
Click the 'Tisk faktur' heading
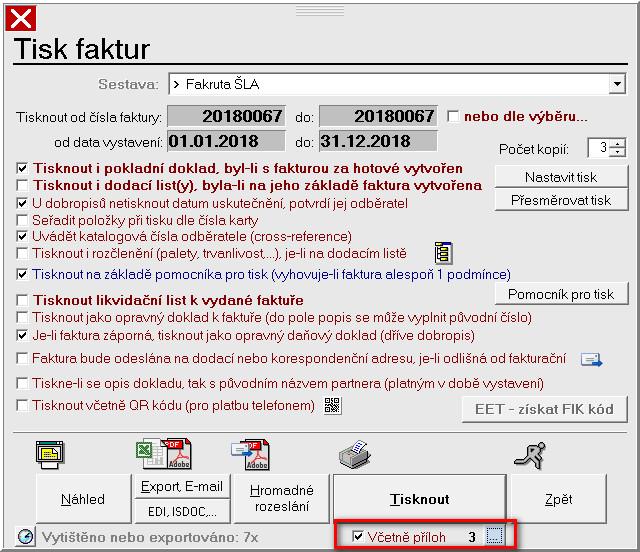pyautogui.click(x=82, y=49)
